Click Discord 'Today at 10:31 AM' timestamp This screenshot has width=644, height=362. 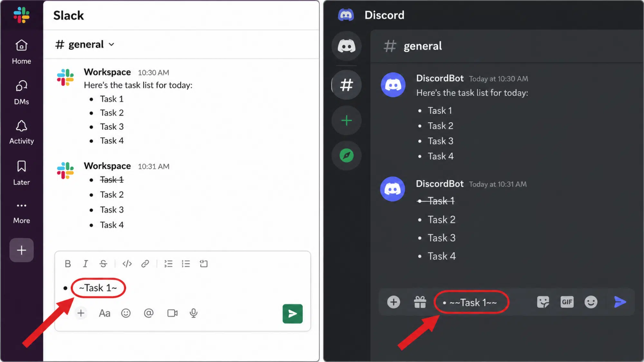click(498, 184)
